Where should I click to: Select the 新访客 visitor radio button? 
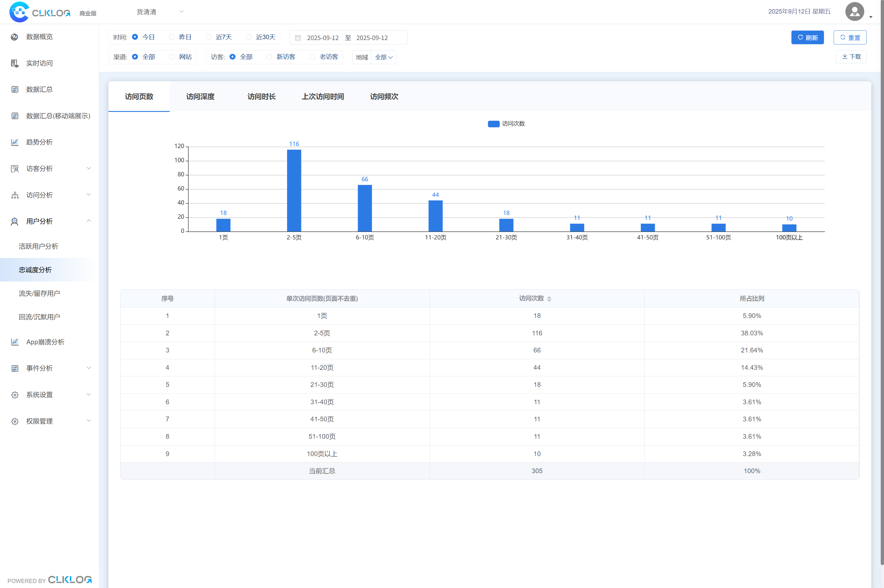point(269,57)
